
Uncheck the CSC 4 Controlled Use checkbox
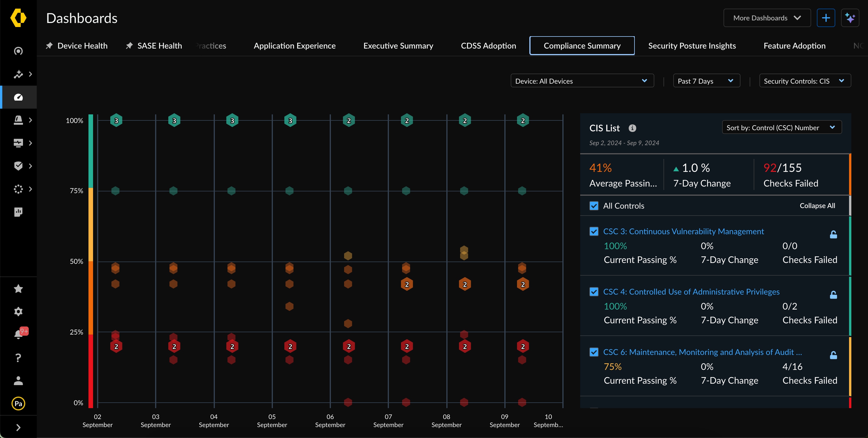(x=594, y=292)
